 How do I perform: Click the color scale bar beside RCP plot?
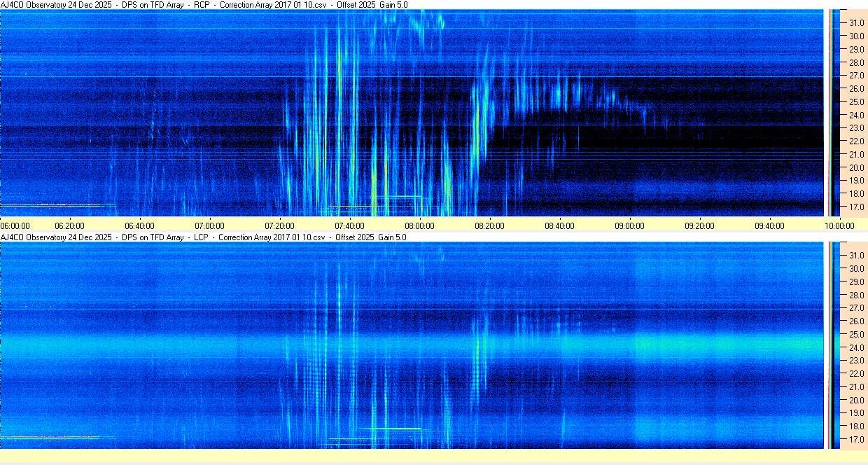tap(832, 113)
